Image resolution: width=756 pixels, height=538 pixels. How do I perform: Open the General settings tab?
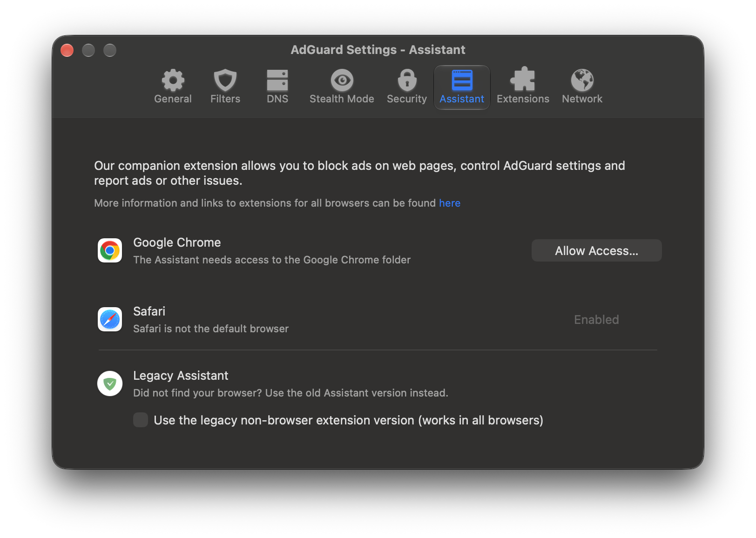173,87
